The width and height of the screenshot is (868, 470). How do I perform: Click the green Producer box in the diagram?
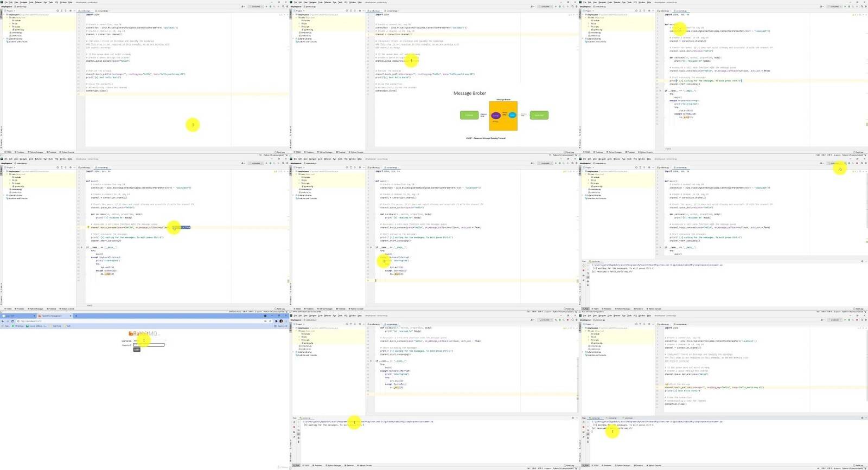click(469, 115)
